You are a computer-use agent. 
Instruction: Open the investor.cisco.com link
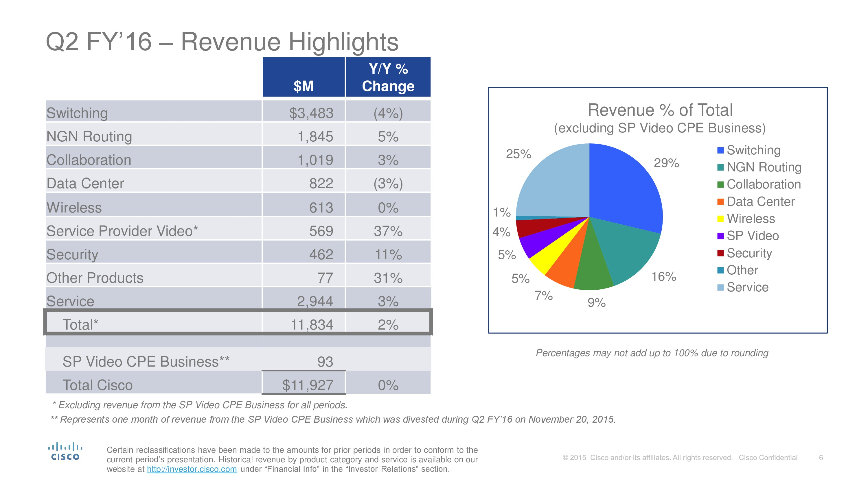[192, 469]
